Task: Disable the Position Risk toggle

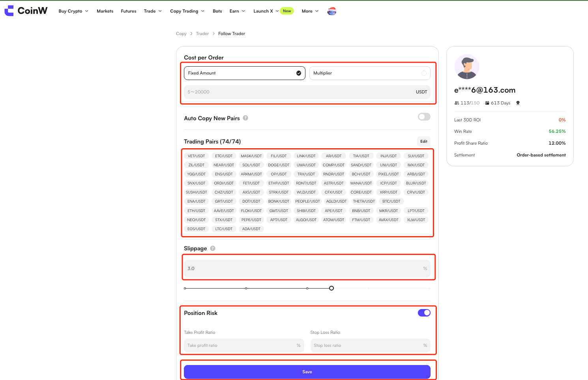Action: pos(424,313)
